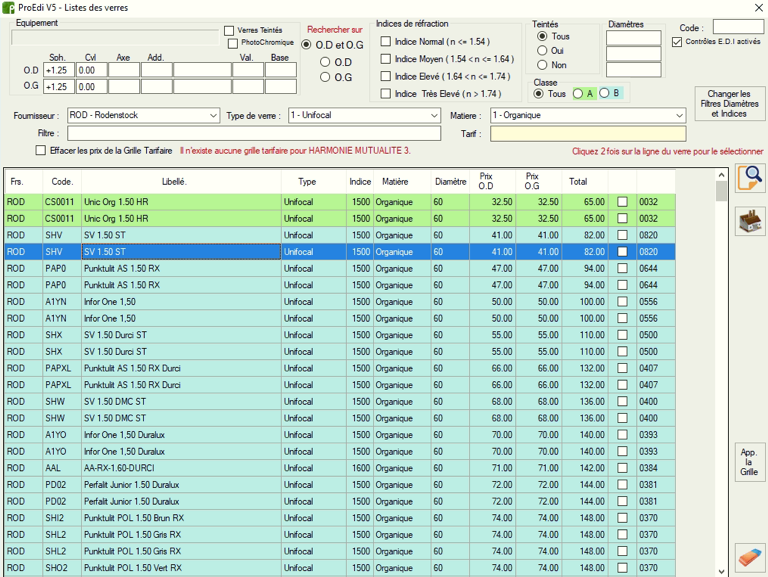Open the Matière dropdown
Viewport: 768px width, 577px height.
[x=679, y=116]
